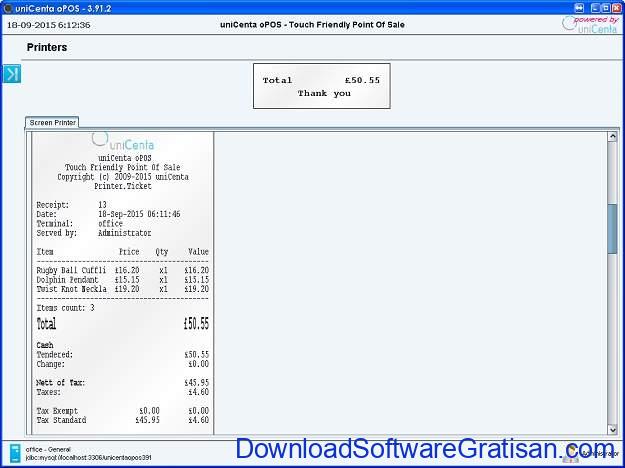The width and height of the screenshot is (625, 468).
Task: Click 'Administrator' served by value
Action: 125,233
